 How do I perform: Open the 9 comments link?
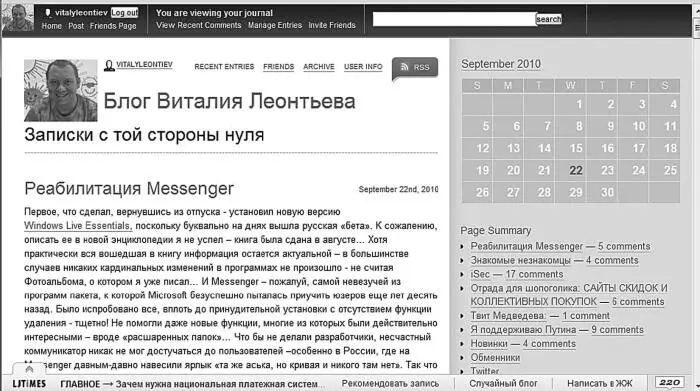pyautogui.click(x=617, y=329)
